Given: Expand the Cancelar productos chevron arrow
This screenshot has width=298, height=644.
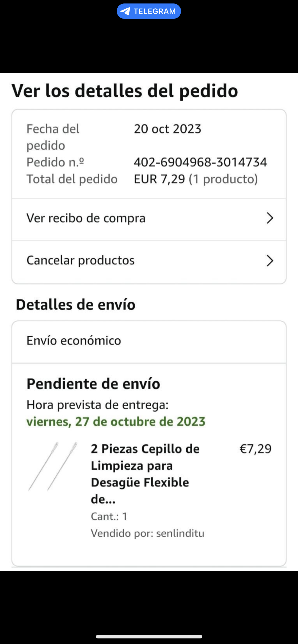Looking at the screenshot, I should click(x=270, y=261).
